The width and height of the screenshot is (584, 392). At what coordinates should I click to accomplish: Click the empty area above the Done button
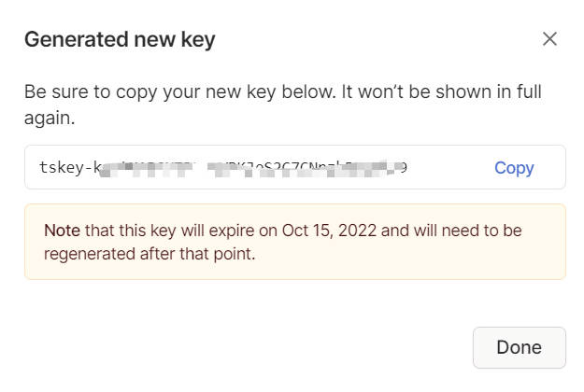click(x=519, y=303)
